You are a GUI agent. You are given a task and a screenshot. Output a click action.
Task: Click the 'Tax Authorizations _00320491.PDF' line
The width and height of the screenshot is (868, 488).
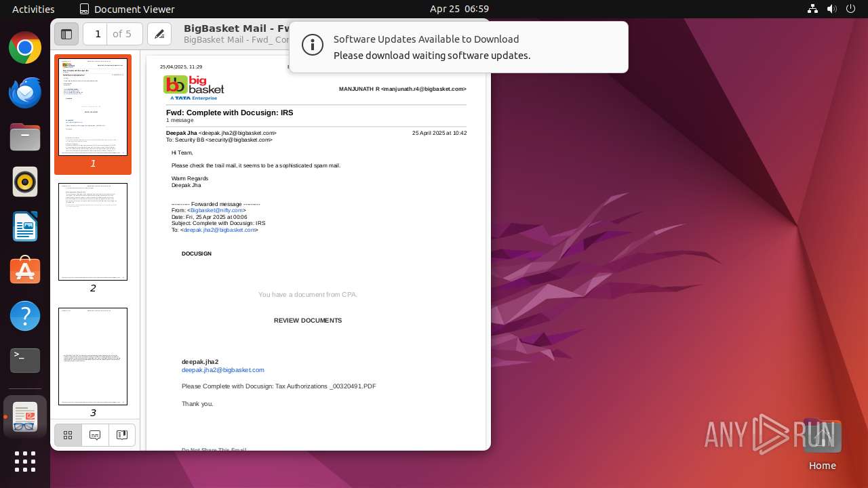(279, 386)
